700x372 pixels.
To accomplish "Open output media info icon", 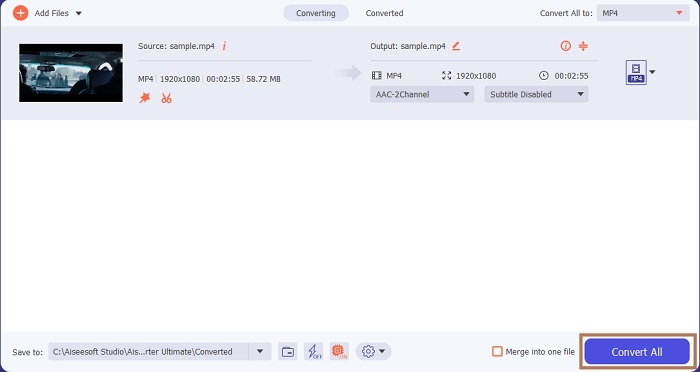I will [566, 46].
